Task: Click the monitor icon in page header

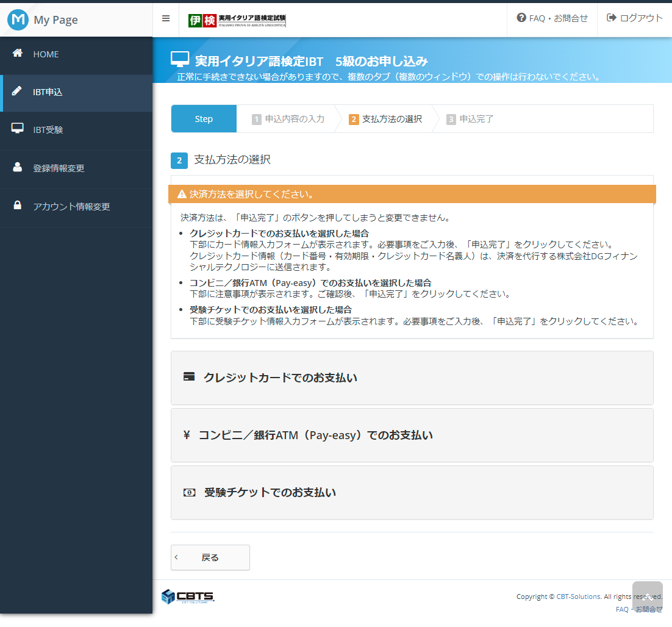Action: tap(180, 59)
